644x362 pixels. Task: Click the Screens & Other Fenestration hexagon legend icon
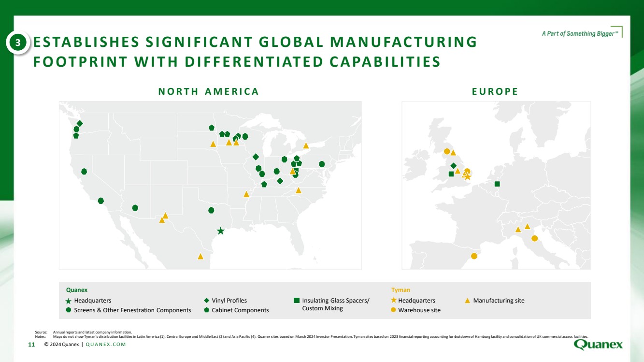click(x=69, y=310)
